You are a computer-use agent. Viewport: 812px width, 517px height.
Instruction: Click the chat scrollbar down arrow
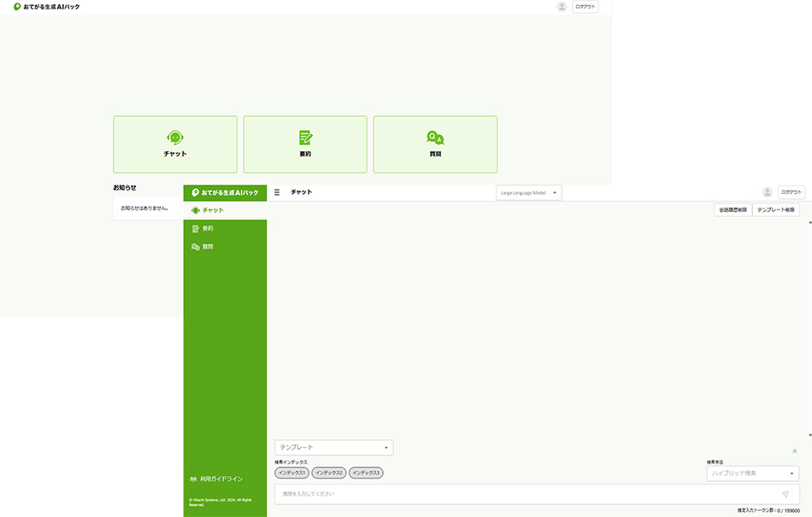(810, 435)
